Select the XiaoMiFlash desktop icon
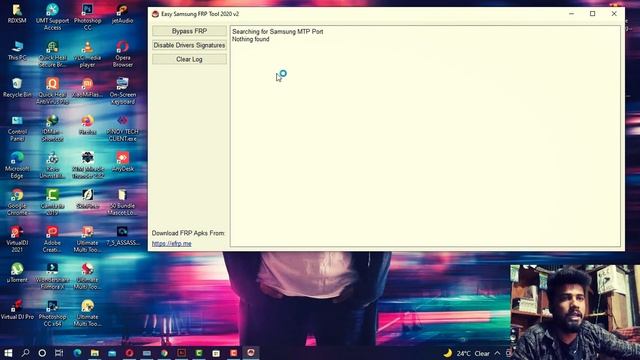 (x=87, y=88)
